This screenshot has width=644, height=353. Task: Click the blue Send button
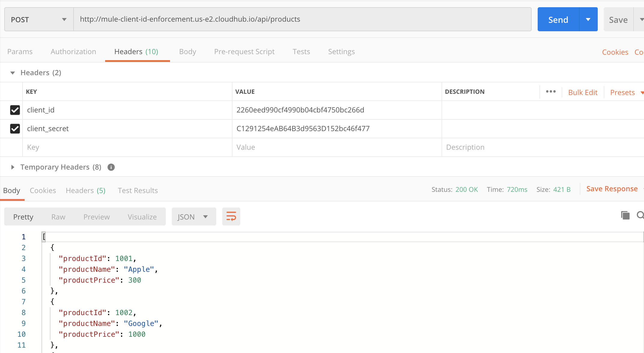point(558,20)
